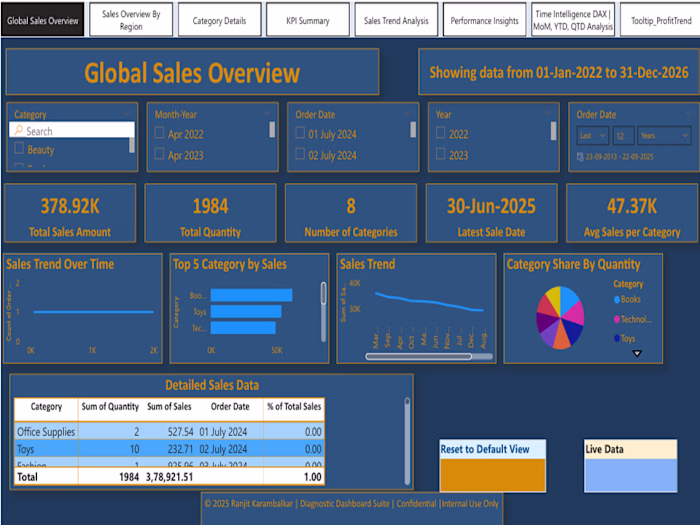700x525 pixels.
Task: Open the Category Details tab
Action: point(219,20)
